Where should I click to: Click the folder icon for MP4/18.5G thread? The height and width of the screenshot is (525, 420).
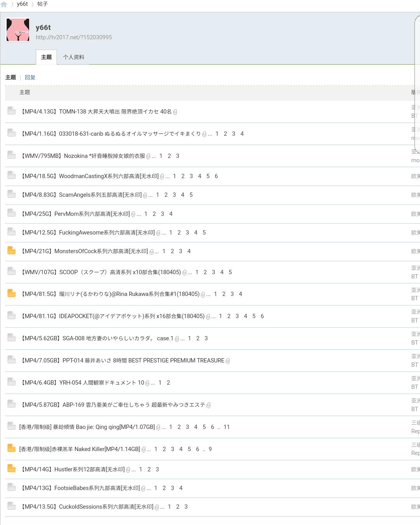click(x=12, y=175)
